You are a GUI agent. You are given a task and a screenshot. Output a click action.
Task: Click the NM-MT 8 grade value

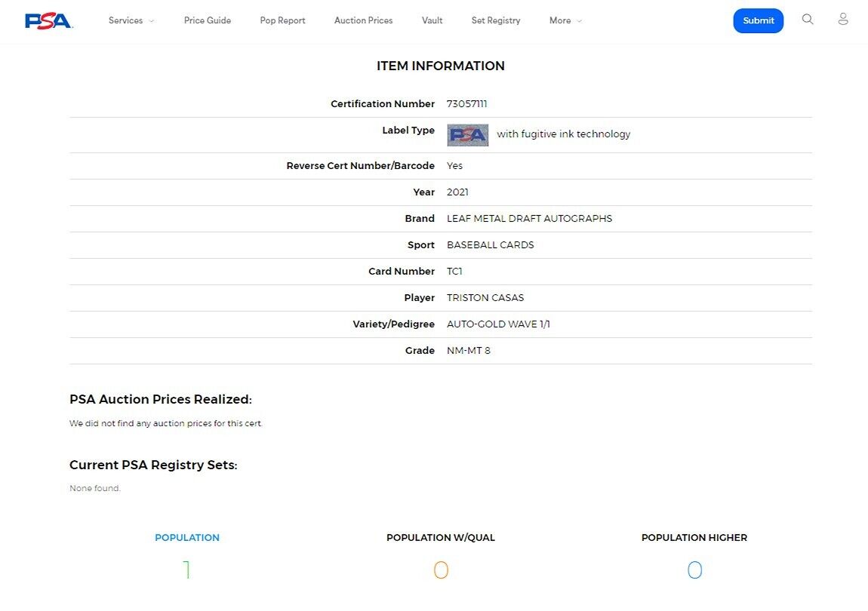pos(468,351)
